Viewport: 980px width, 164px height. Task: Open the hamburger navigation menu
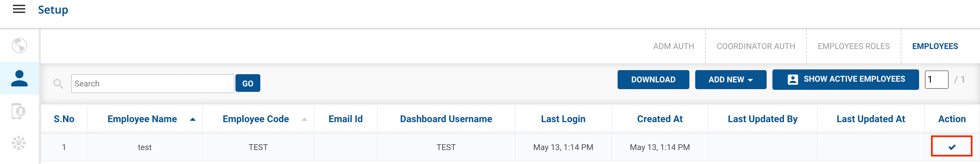(x=19, y=9)
